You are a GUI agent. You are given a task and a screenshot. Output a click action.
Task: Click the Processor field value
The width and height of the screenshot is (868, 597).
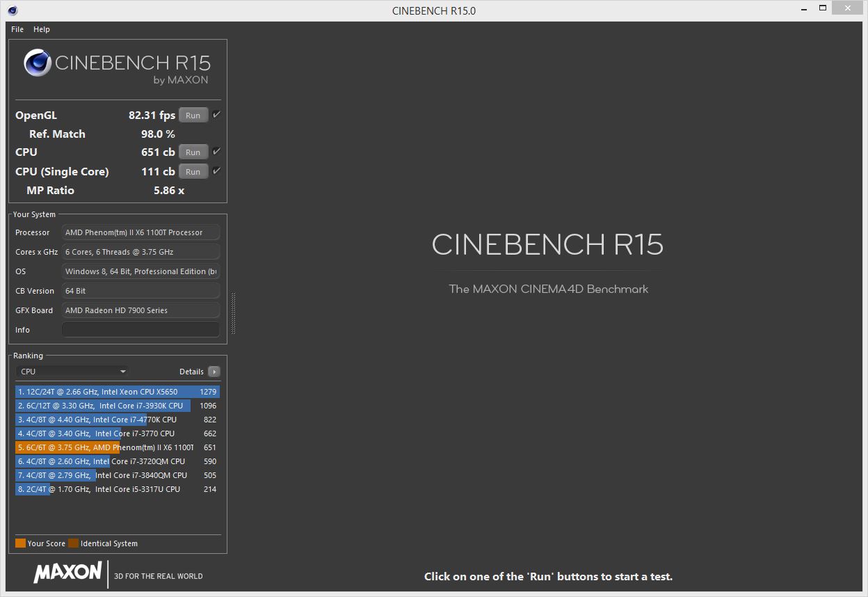140,232
